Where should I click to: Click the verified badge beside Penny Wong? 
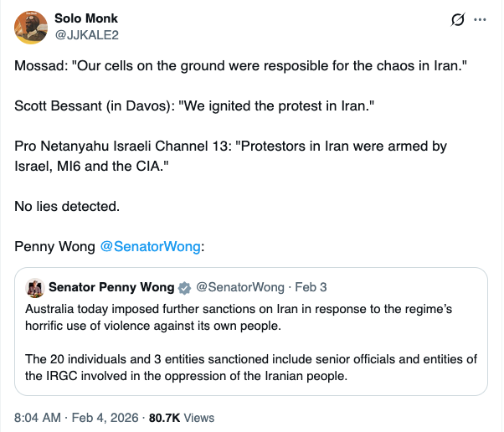[x=183, y=288]
